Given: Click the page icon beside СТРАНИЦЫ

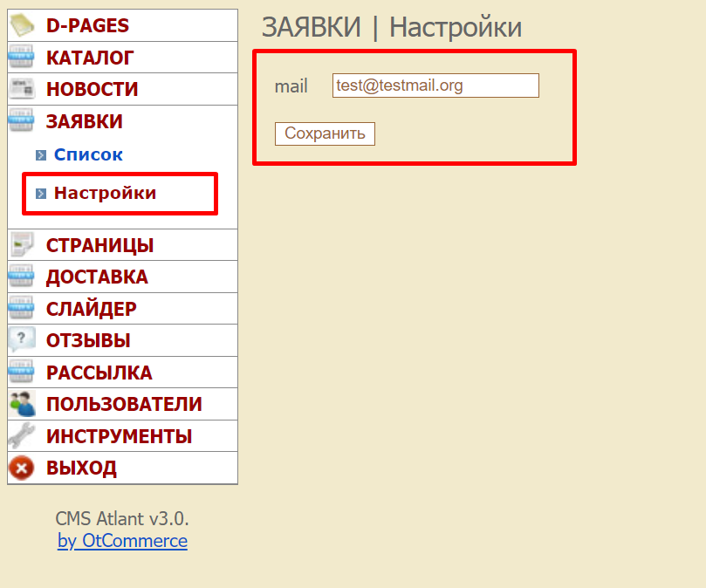Looking at the screenshot, I should coord(22,245).
